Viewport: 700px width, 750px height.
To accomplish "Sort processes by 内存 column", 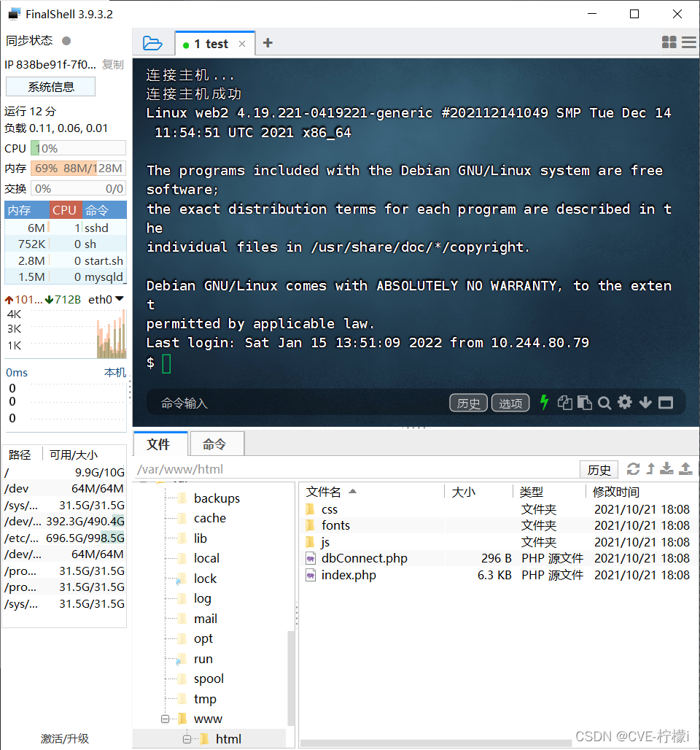I will (x=27, y=210).
